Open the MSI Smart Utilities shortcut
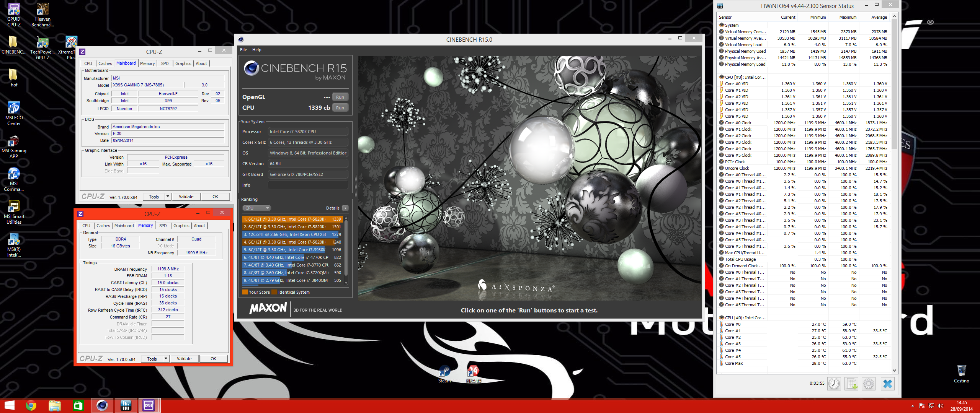This screenshot has height=413, width=980. (x=14, y=212)
